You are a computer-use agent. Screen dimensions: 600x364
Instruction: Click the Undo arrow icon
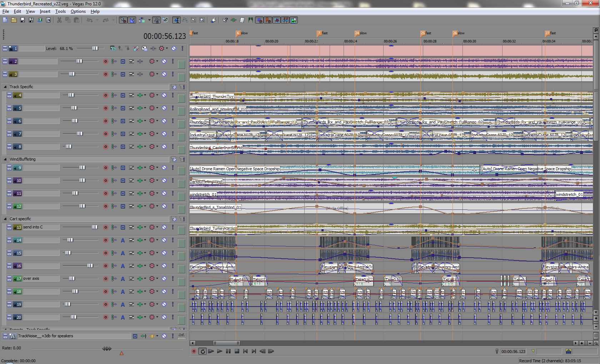point(90,20)
